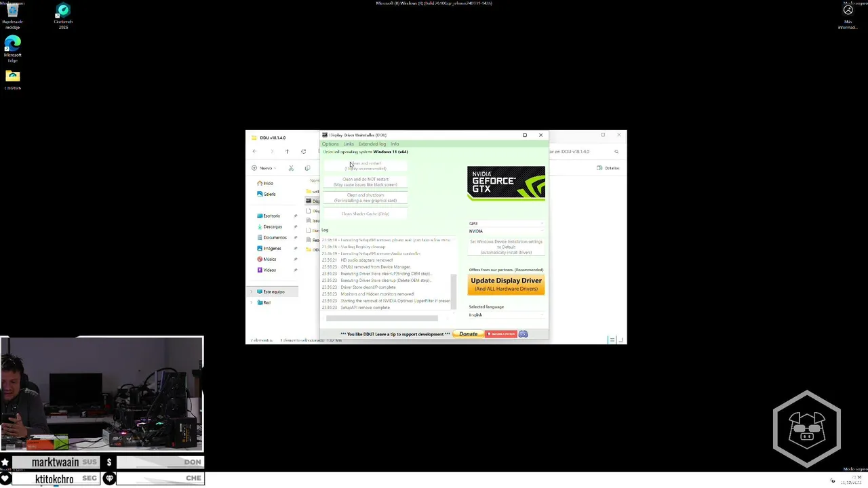Viewport: 868px width, 488px height.
Task: Switch Explorer to details list view icon
Action: [x=612, y=340]
